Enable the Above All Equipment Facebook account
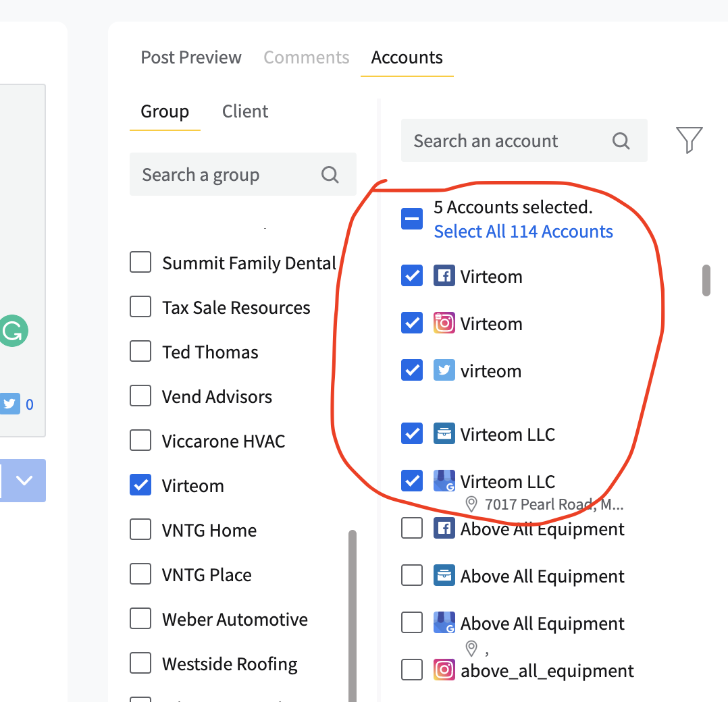 [412, 529]
